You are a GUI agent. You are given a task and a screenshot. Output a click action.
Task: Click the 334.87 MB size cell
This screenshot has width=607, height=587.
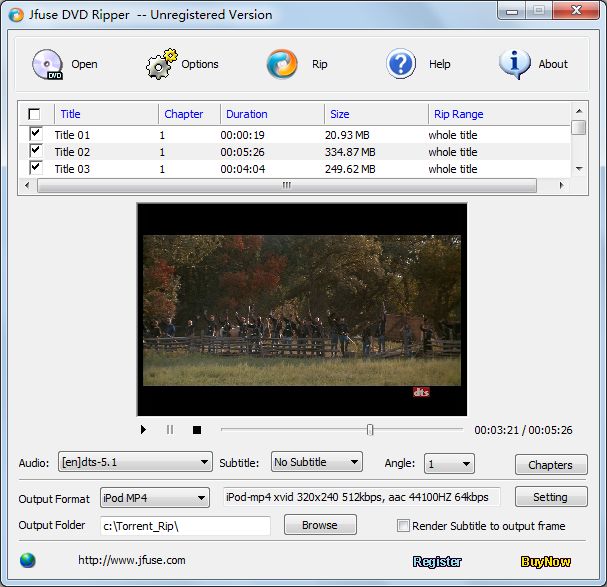click(x=350, y=152)
